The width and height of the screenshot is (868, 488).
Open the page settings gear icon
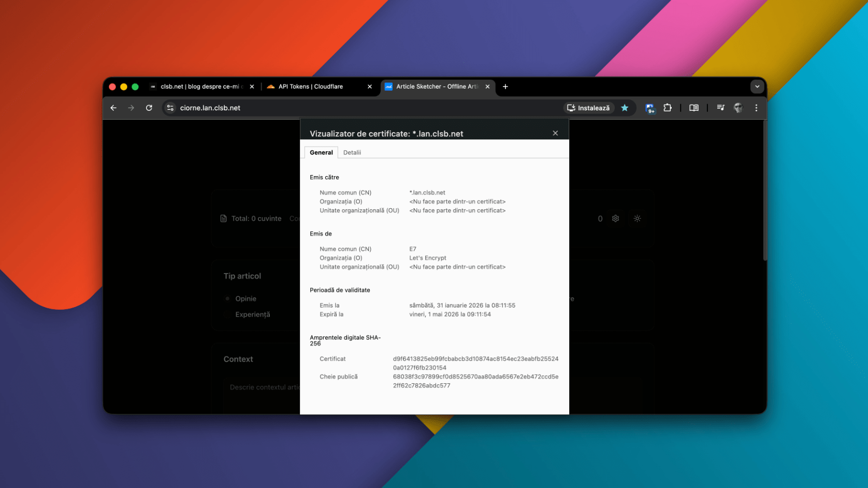point(616,219)
